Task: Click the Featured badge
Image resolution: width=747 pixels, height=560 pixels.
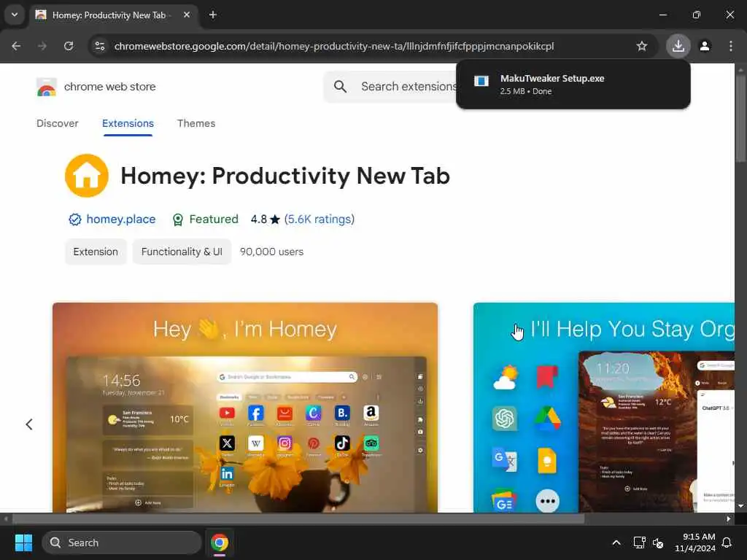Action: tap(205, 219)
